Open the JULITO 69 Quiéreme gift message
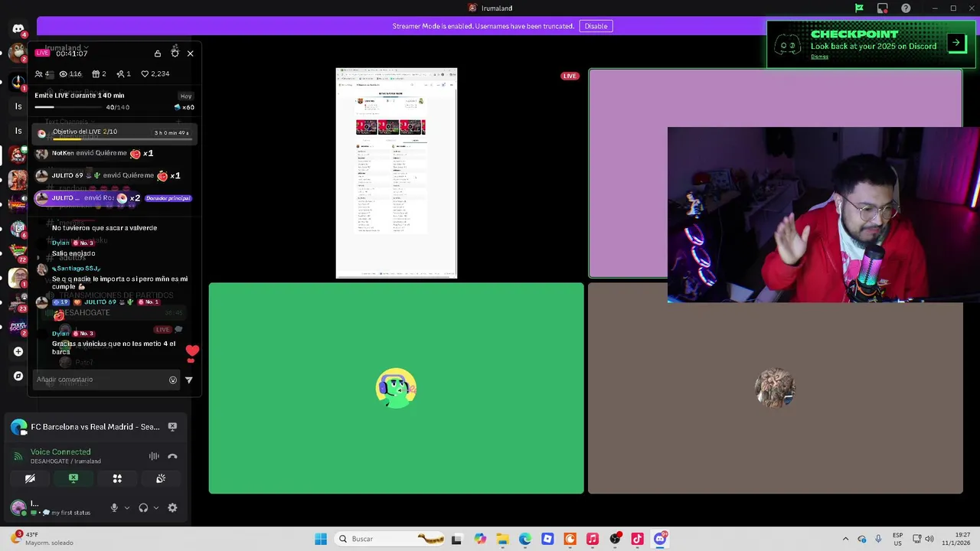This screenshot has height=551, width=980. [109, 176]
